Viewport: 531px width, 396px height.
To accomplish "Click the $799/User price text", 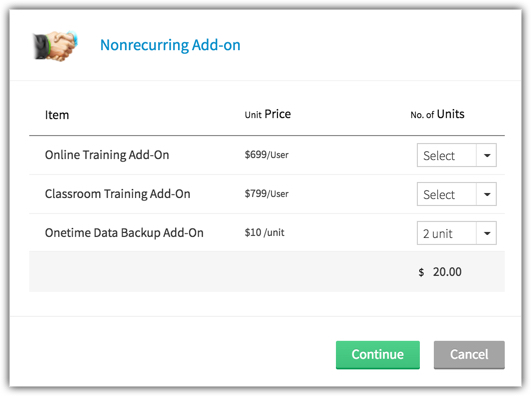I will (267, 193).
